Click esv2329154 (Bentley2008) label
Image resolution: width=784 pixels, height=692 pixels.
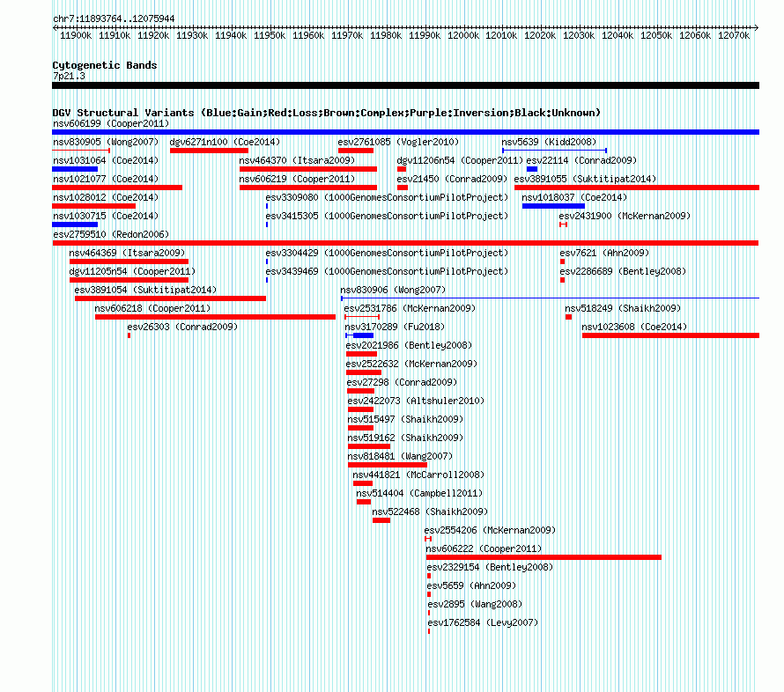pyautogui.click(x=490, y=567)
